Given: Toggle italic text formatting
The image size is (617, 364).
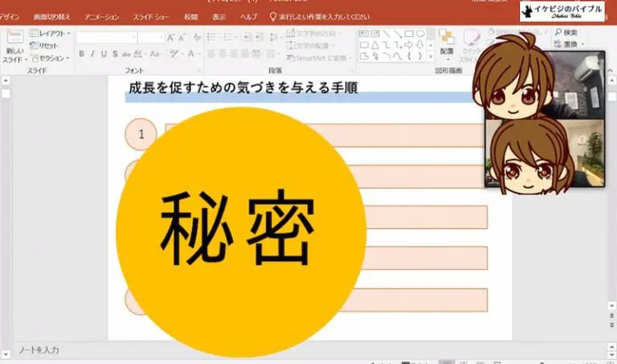Looking at the screenshot, I should 92,54.
